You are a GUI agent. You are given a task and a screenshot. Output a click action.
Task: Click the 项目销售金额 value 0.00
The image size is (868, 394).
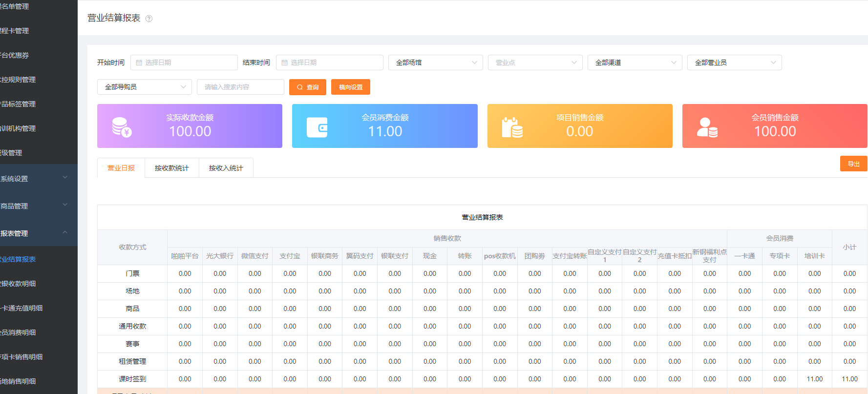click(x=580, y=131)
